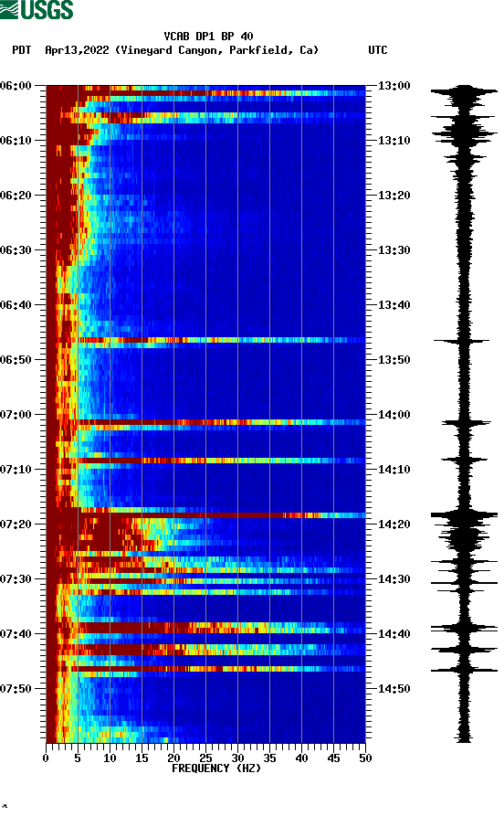Click the "FREQUENCY (HZ)" axis title
The width and height of the screenshot is (504, 816).
tap(216, 768)
